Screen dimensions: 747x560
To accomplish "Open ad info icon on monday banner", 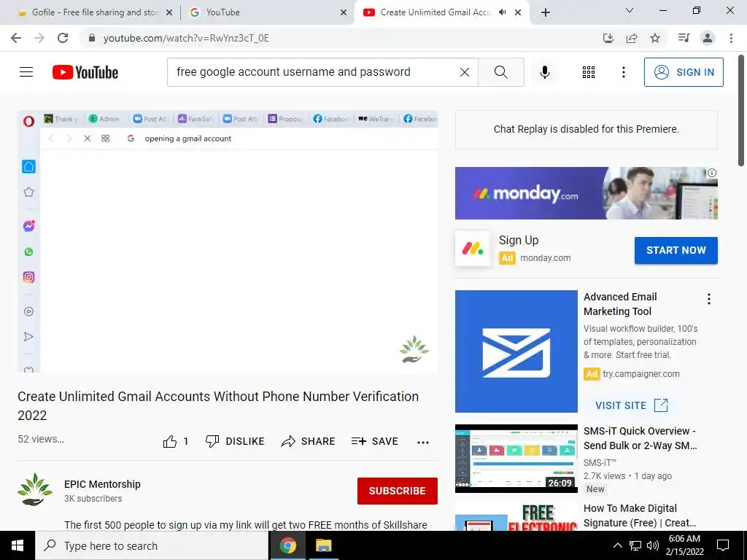I will point(711,173).
